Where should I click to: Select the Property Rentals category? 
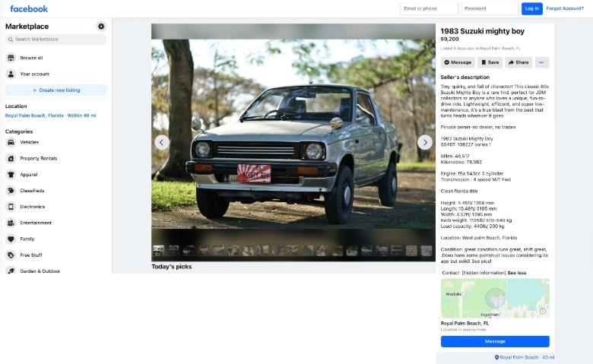pos(38,158)
